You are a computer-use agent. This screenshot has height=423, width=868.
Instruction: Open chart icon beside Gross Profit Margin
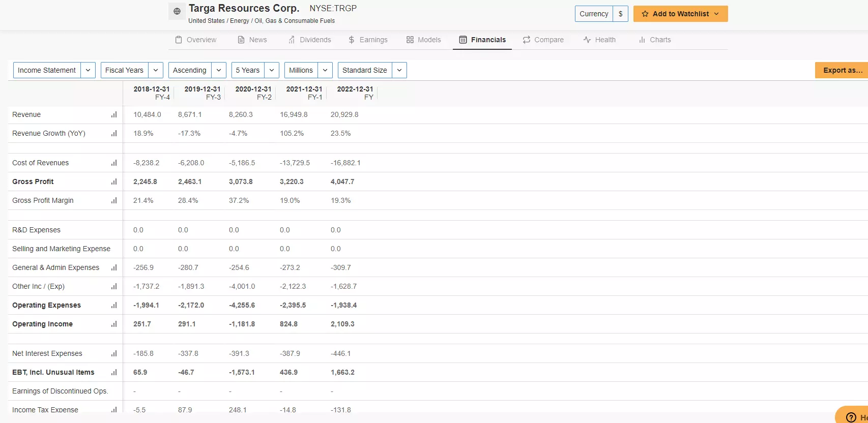coord(114,201)
